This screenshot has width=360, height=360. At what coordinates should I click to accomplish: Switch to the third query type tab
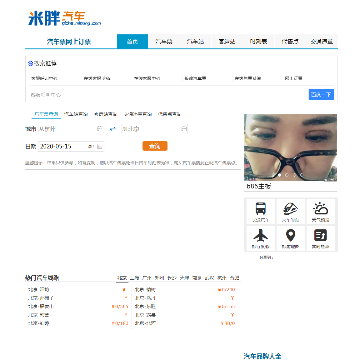pyautogui.click(x=105, y=114)
